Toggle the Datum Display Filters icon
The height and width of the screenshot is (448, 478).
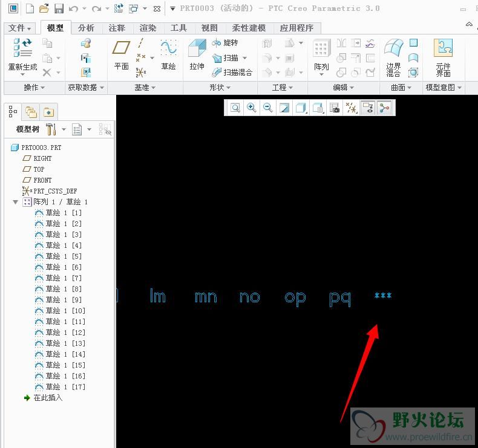[x=351, y=108]
